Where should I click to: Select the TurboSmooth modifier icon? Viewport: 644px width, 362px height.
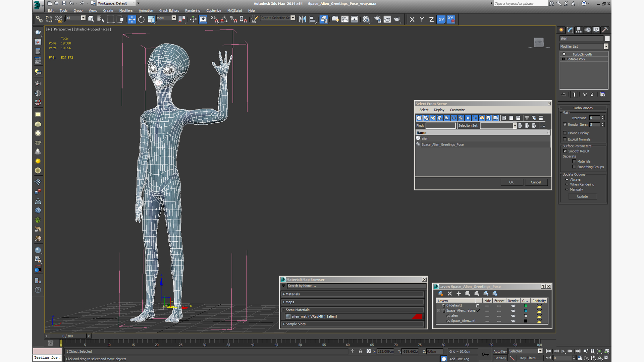565,54
